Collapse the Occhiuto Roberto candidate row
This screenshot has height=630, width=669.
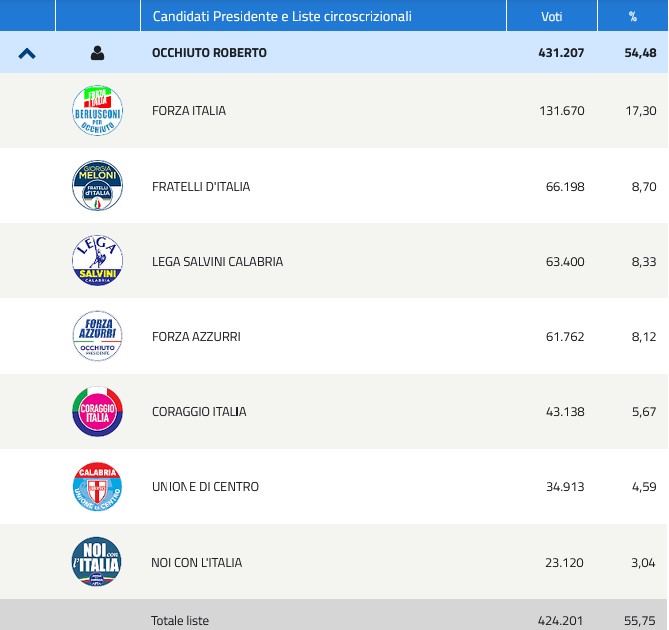27,53
